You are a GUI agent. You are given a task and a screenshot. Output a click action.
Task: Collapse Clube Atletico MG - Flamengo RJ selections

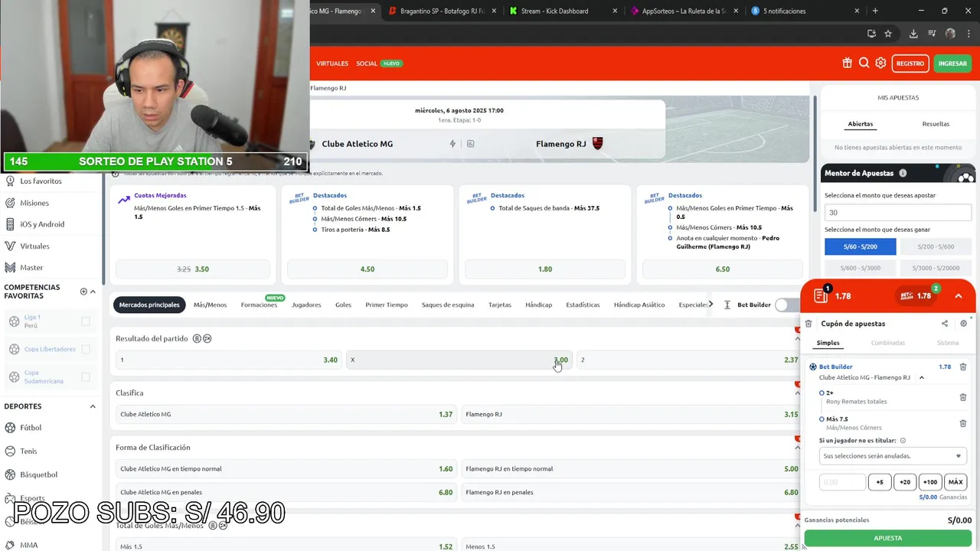click(x=922, y=377)
